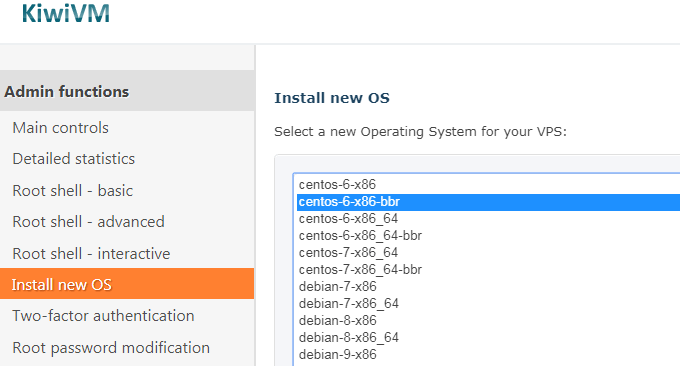Viewport: 680px width, 366px height.
Task: Open Two-factor authentication page
Action: (x=103, y=316)
